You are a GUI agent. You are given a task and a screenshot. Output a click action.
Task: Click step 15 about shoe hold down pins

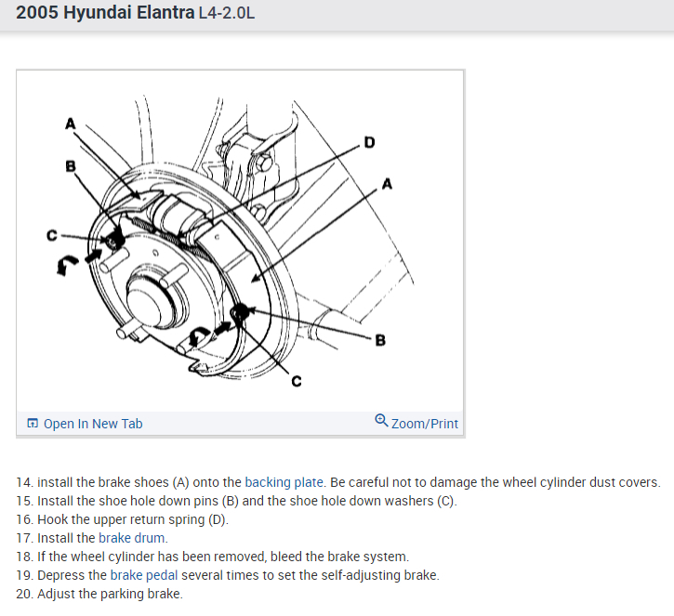point(236,501)
